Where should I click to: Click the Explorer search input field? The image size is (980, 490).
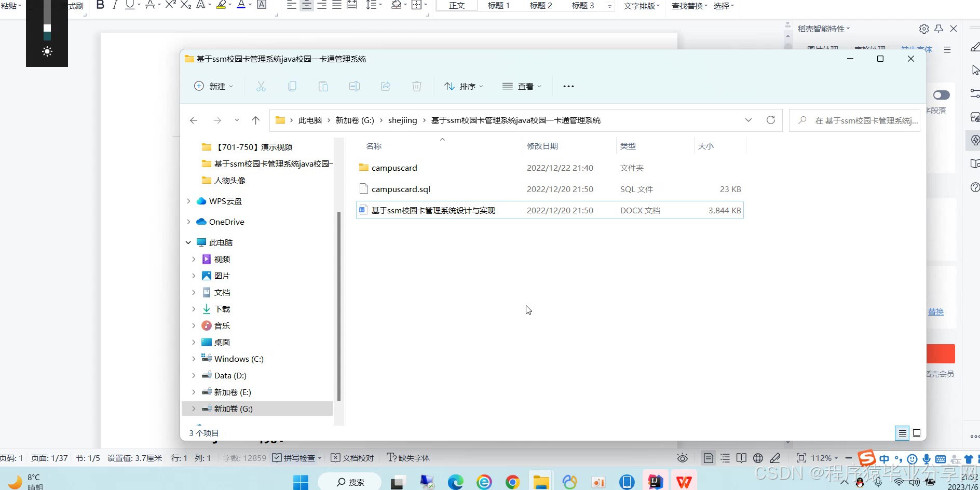click(x=854, y=120)
